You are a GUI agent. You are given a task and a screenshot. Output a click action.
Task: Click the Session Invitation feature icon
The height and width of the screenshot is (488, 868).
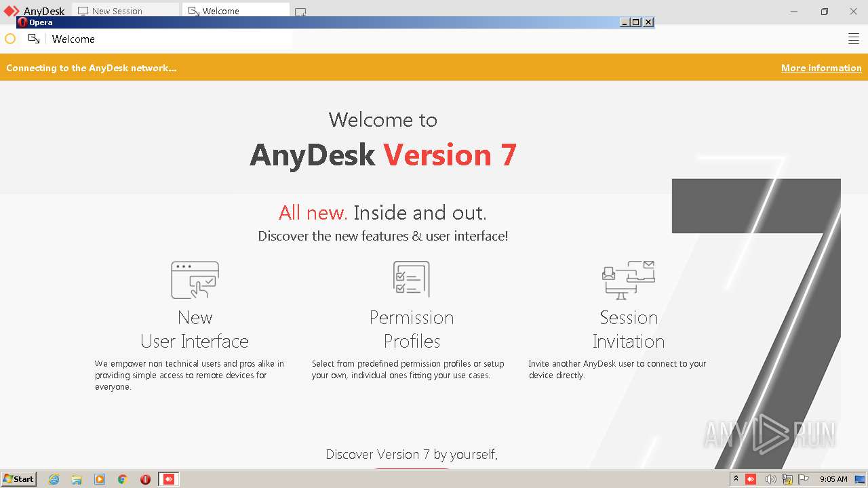pos(629,280)
